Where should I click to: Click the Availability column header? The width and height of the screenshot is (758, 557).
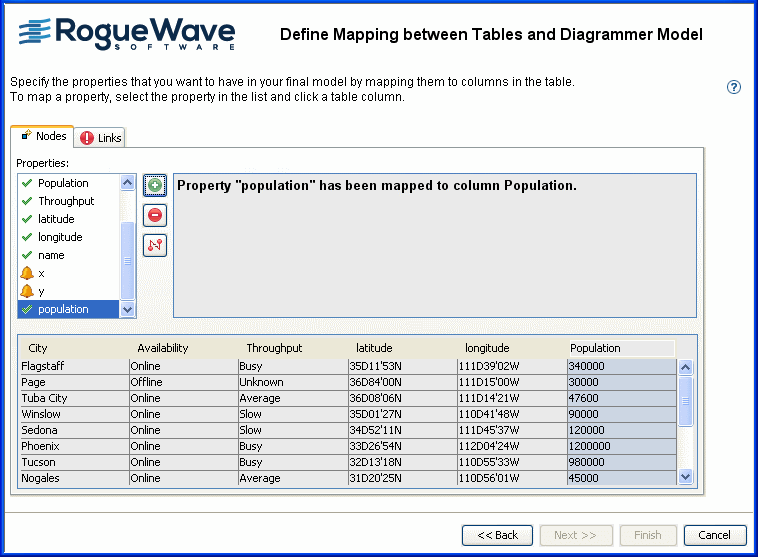click(x=163, y=348)
